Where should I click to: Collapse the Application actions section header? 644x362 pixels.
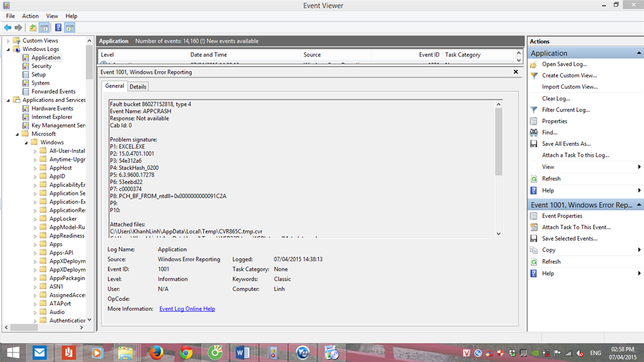pos(639,53)
